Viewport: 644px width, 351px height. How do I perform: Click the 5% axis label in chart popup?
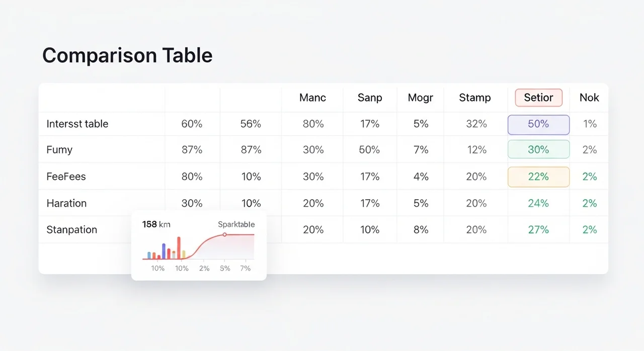click(225, 269)
